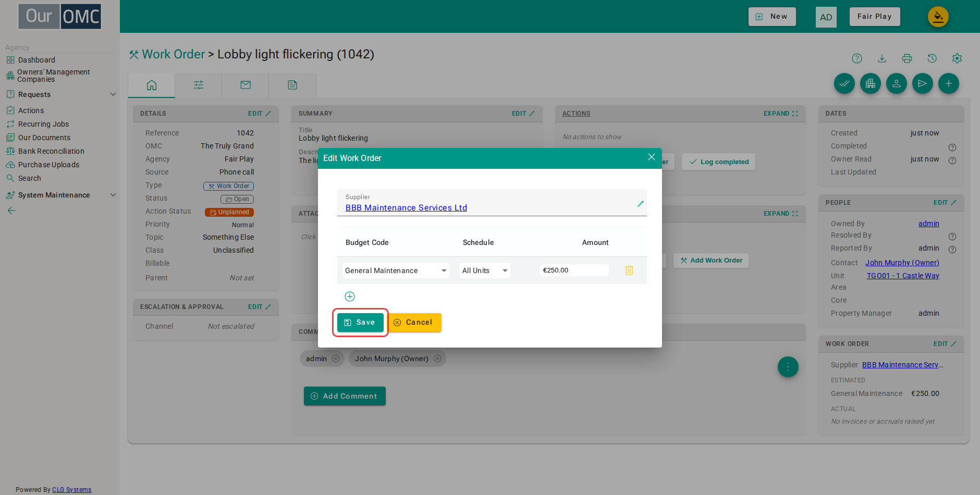Expand the System Maintenance sidebar section
The width and height of the screenshot is (980, 495).
tap(113, 195)
